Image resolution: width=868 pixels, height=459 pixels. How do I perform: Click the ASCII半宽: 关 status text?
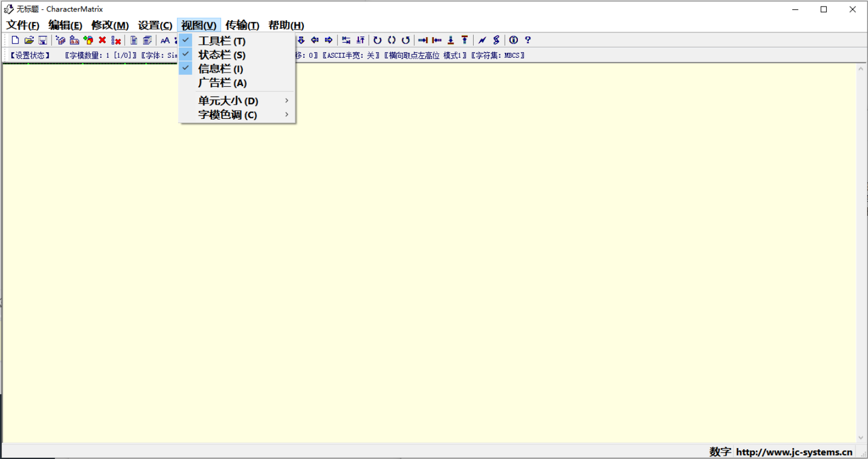pos(351,56)
